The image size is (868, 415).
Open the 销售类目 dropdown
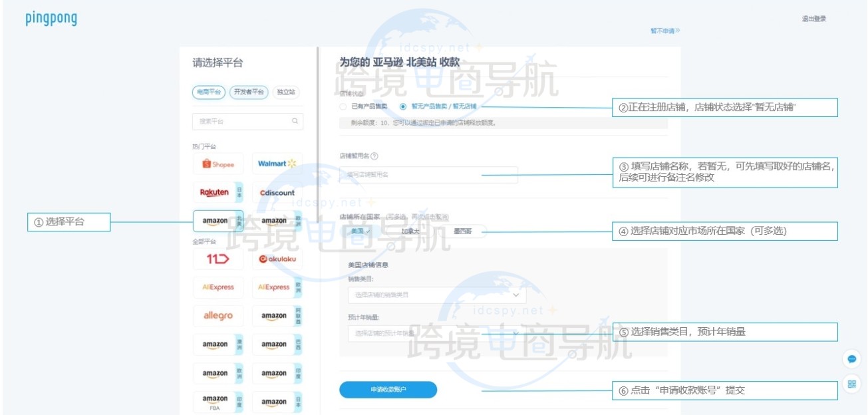[x=436, y=295]
